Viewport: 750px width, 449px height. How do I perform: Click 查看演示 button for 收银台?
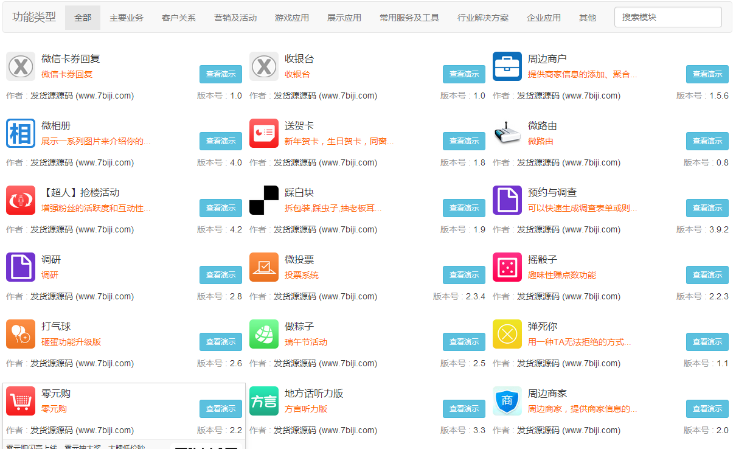(x=464, y=74)
